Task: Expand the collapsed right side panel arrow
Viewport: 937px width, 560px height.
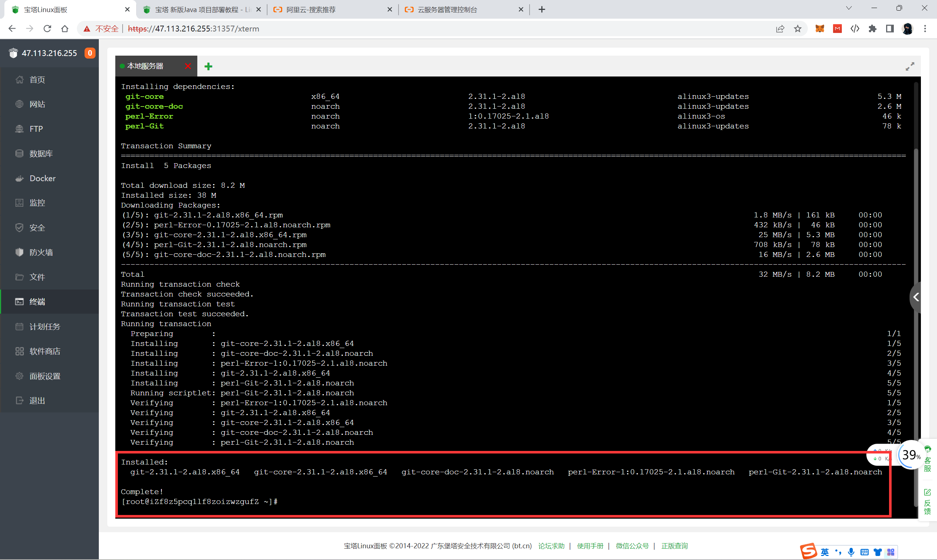Action: click(x=916, y=297)
